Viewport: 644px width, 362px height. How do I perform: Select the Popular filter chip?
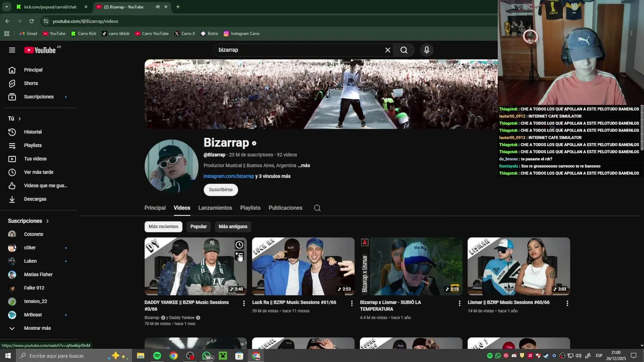point(199,226)
